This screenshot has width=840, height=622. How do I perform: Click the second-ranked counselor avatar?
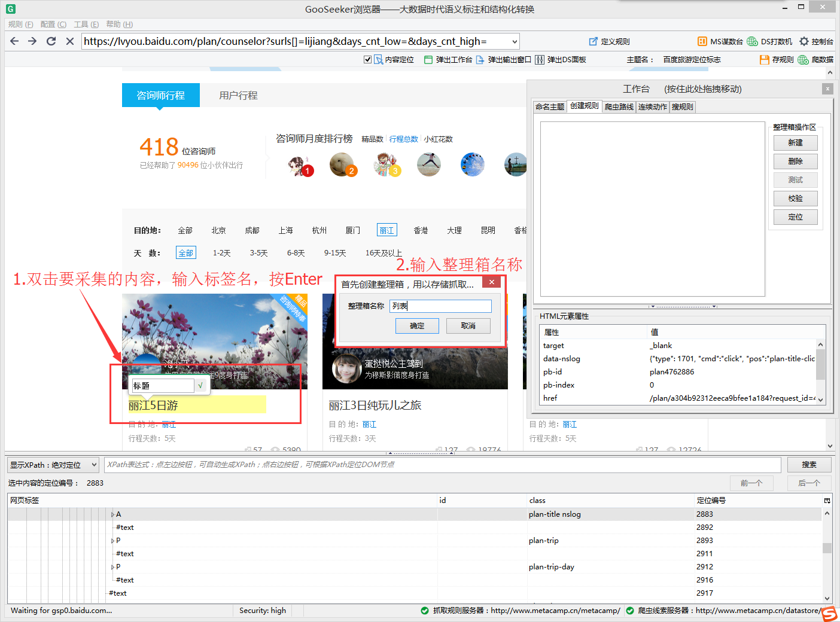342,164
